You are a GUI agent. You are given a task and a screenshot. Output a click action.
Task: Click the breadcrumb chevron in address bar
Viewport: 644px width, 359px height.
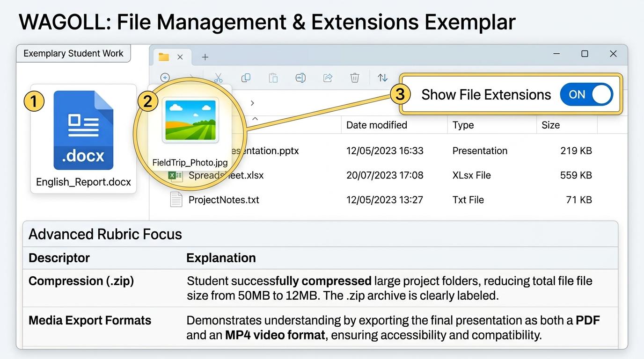[253, 103]
